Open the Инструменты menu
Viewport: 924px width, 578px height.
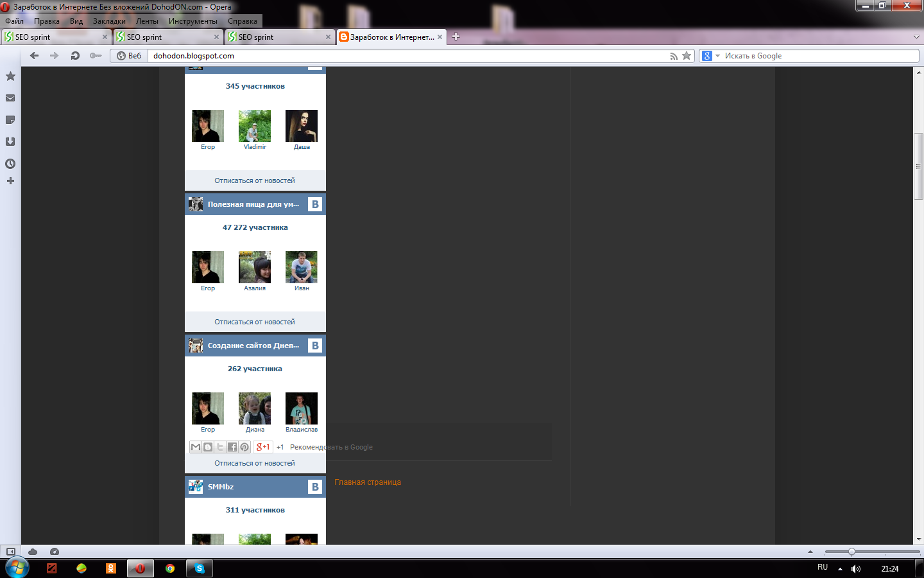(193, 21)
